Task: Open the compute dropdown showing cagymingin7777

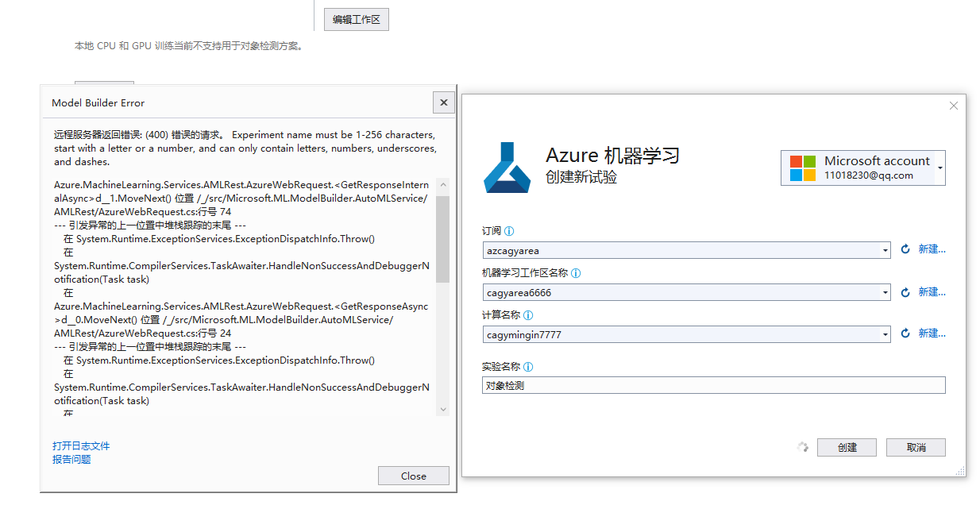Action: click(x=885, y=334)
